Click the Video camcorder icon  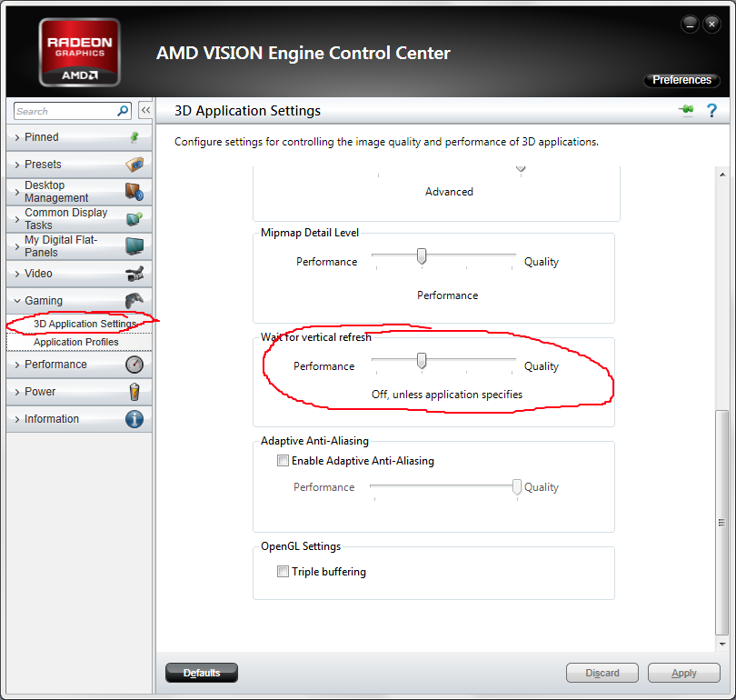(134, 274)
